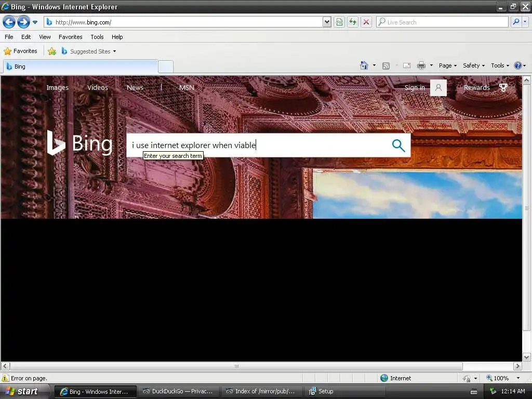Image resolution: width=532 pixels, height=399 pixels.
Task: Click the RSS feeds icon
Action: click(x=386, y=66)
